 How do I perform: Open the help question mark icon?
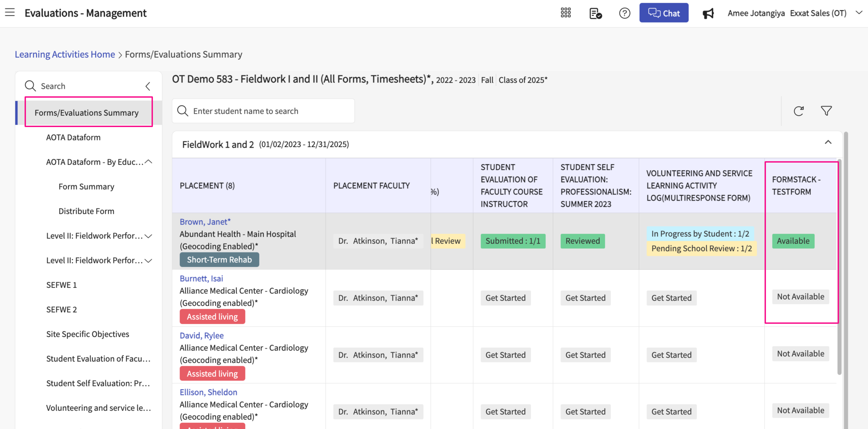(x=624, y=13)
